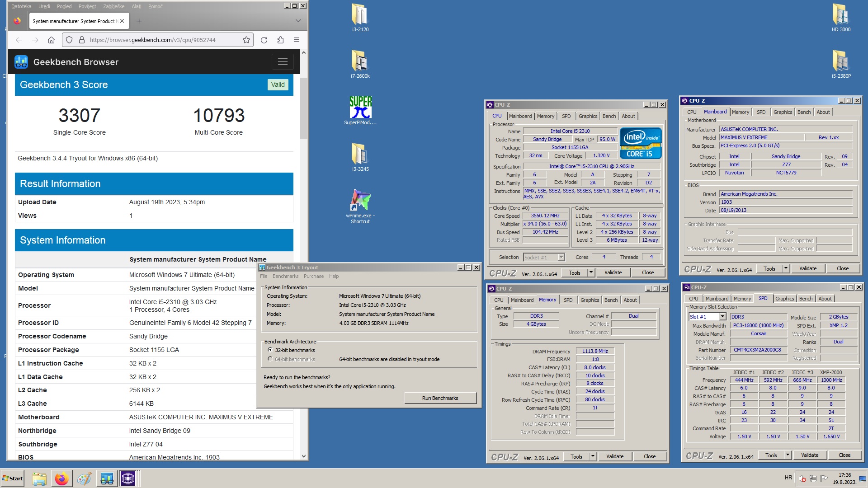Open Firefox extensions puzzle icon
The height and width of the screenshot is (488, 868).
point(280,40)
